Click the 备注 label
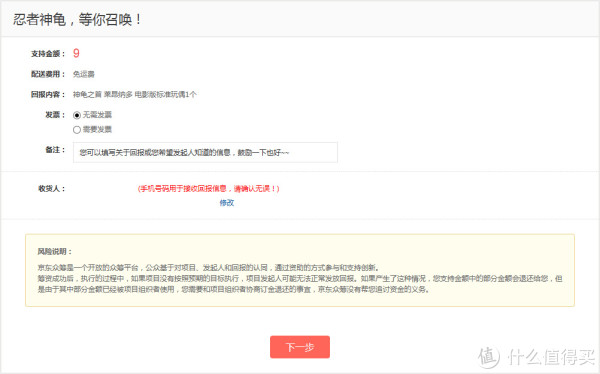 click(x=55, y=150)
